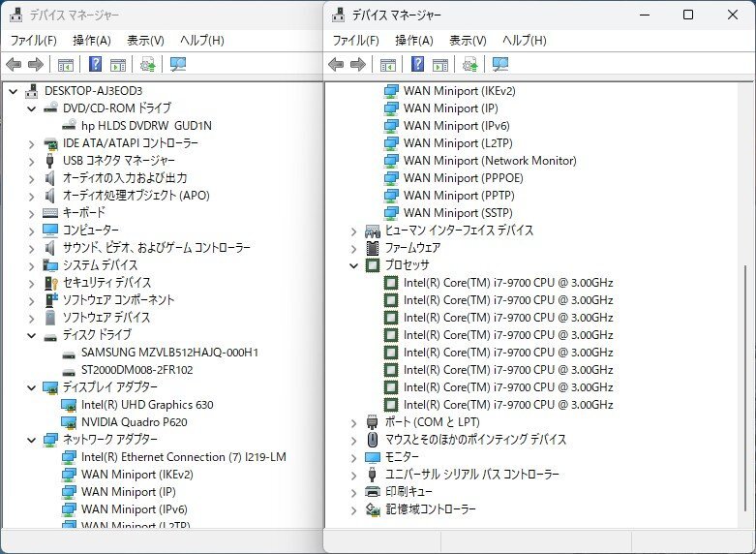The width and height of the screenshot is (756, 554).
Task: Open ヘルプ(H) menu in left window
Action: 202,40
